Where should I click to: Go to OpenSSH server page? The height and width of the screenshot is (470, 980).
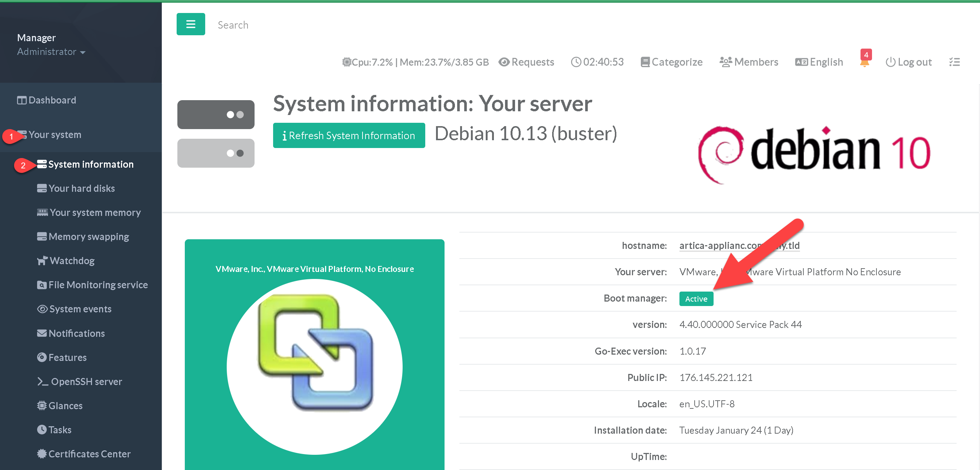click(x=86, y=381)
